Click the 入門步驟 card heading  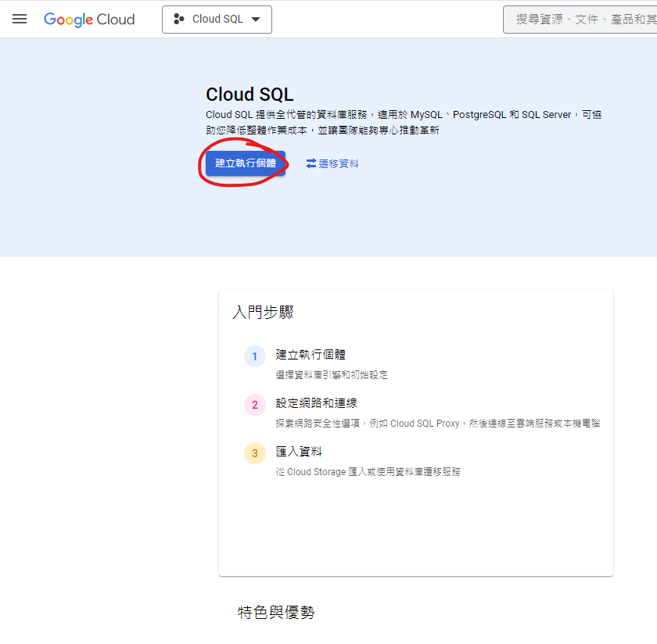click(x=264, y=313)
